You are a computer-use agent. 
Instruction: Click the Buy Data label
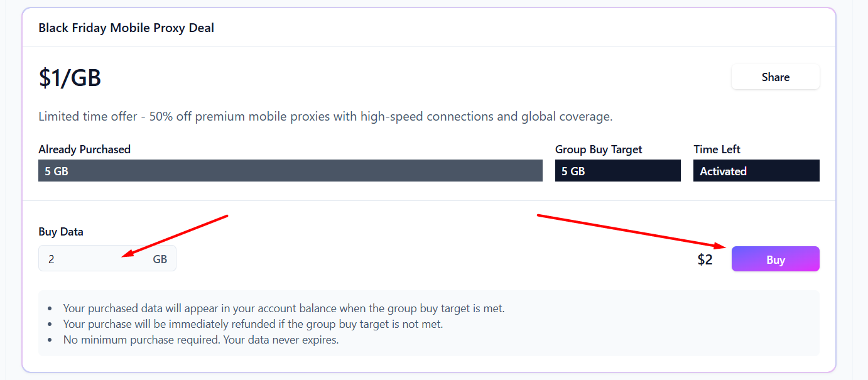point(61,232)
